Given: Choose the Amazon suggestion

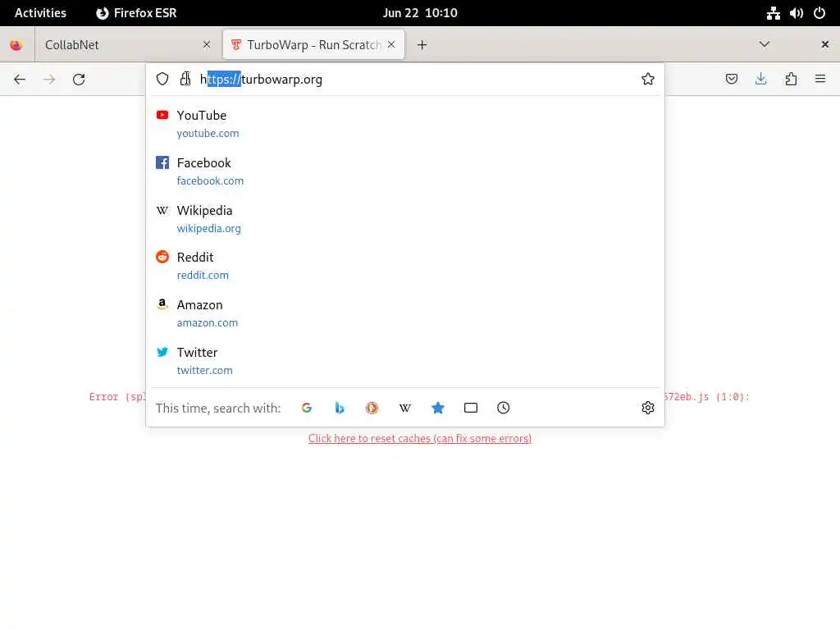Looking at the screenshot, I should click(405, 313).
